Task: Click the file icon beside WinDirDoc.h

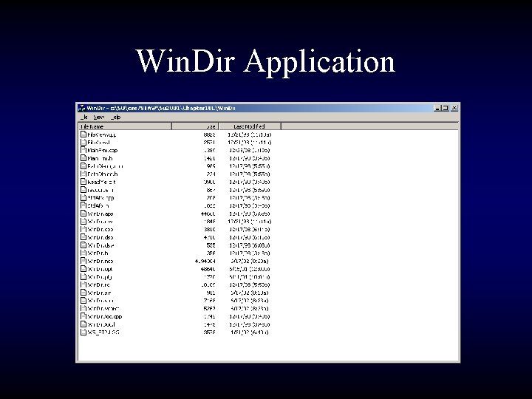Action: pyautogui.click(x=83, y=324)
